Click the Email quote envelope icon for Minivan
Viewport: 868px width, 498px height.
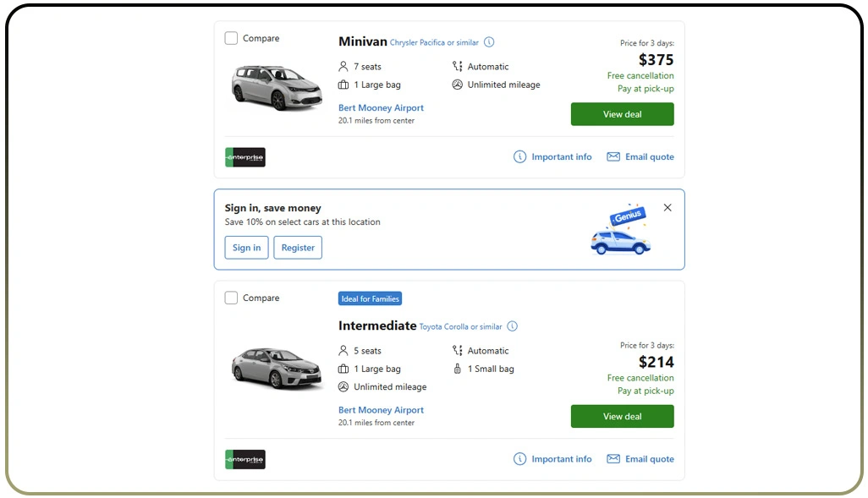click(x=613, y=156)
